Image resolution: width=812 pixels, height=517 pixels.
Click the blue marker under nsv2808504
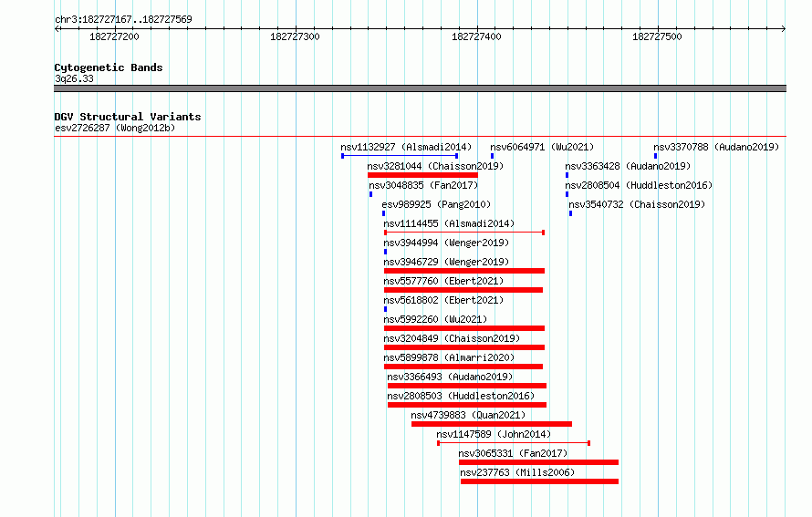pyautogui.click(x=567, y=194)
